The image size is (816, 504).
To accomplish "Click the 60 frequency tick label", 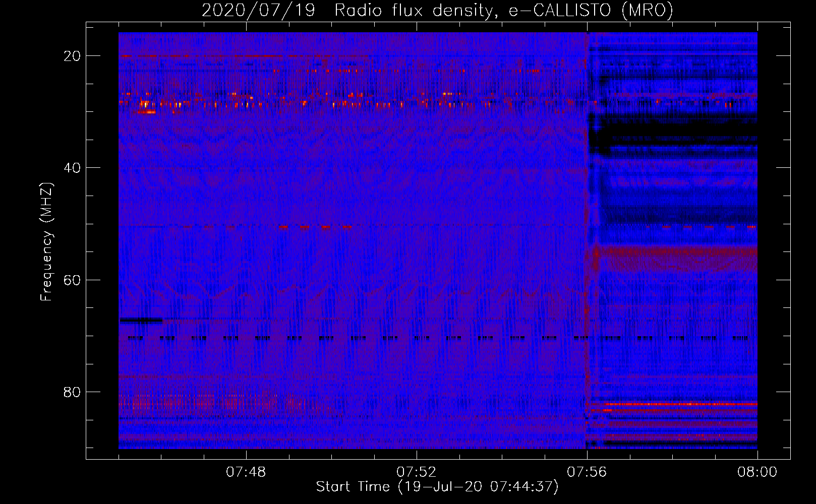I will coord(72,280).
